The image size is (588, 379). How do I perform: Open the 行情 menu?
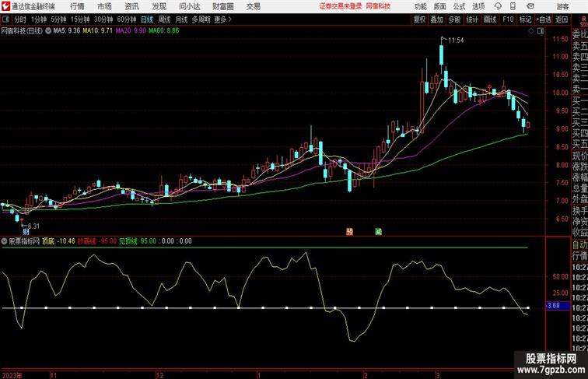coord(77,6)
